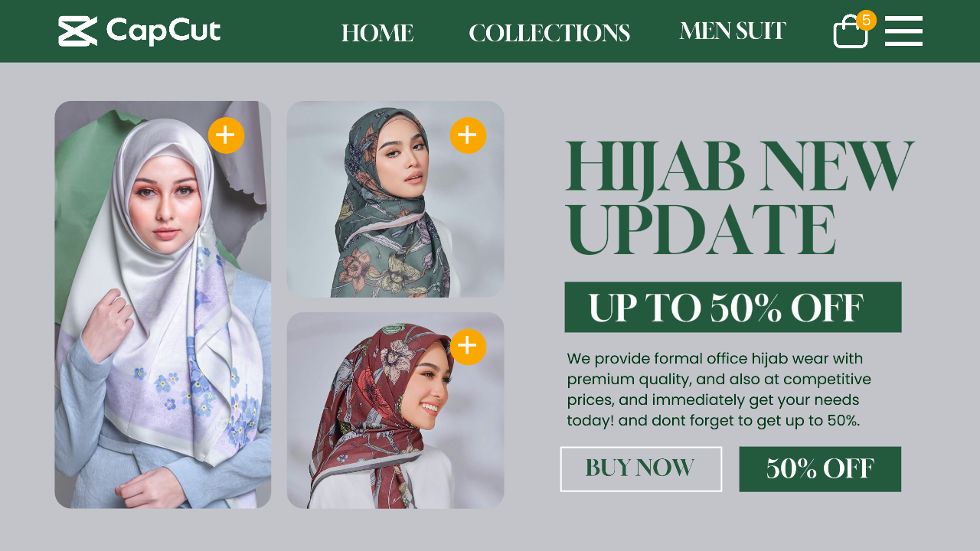Open the white satin hijab product image
The height and width of the screenshot is (551, 980).
pos(162,305)
